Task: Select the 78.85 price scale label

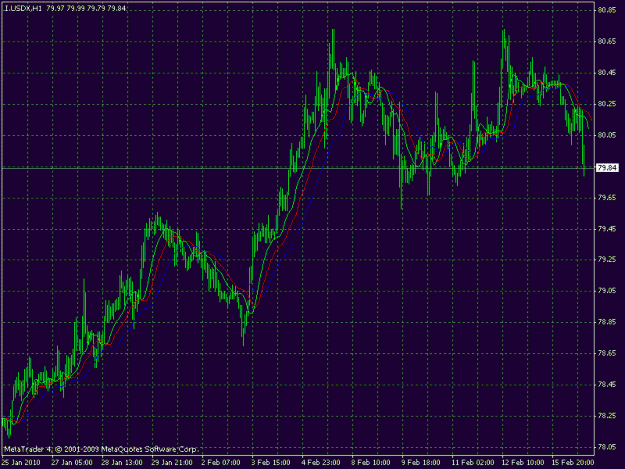Action: tap(607, 322)
